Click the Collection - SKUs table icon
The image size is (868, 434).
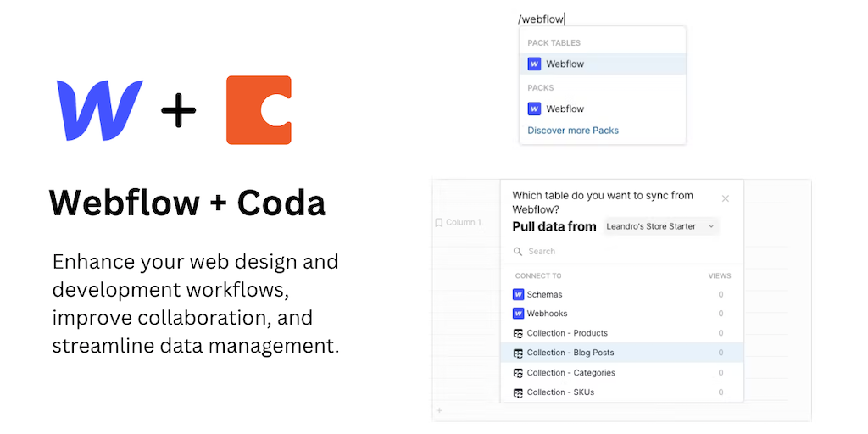tap(519, 392)
